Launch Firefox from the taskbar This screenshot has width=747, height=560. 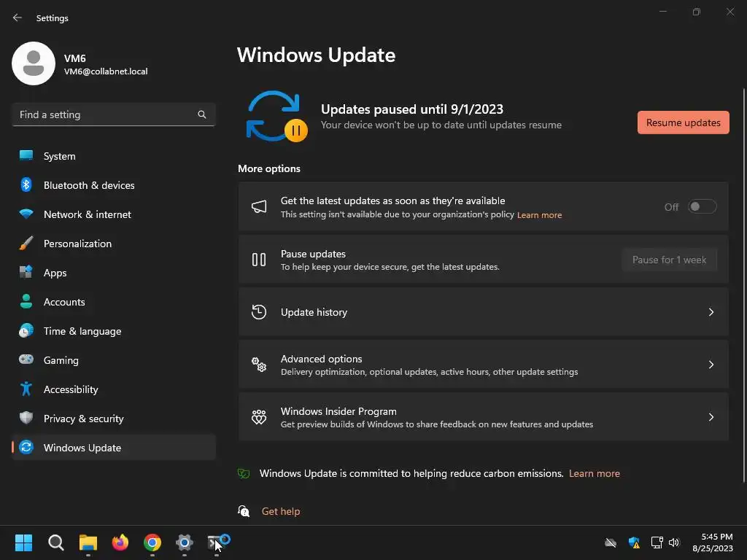click(x=120, y=542)
